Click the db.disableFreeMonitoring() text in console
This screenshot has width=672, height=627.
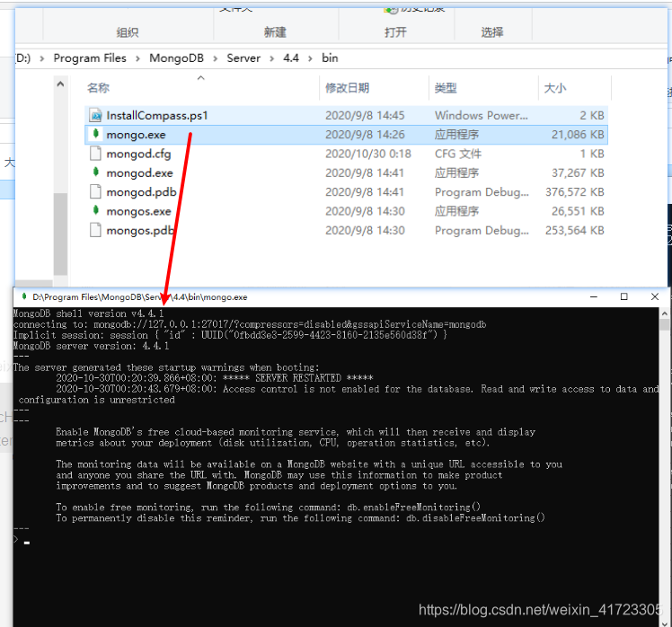click(x=475, y=518)
